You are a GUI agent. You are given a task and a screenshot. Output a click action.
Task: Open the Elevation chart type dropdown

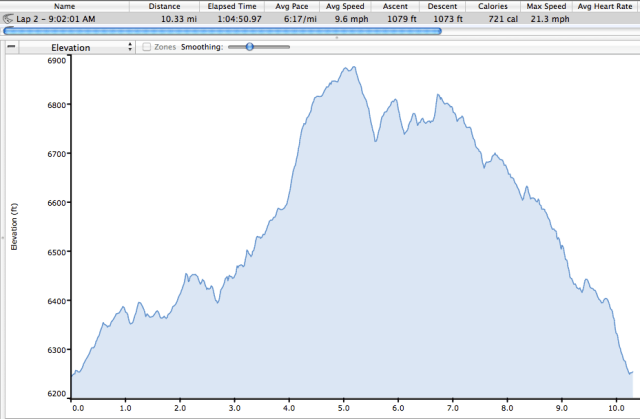pyautogui.click(x=78, y=47)
